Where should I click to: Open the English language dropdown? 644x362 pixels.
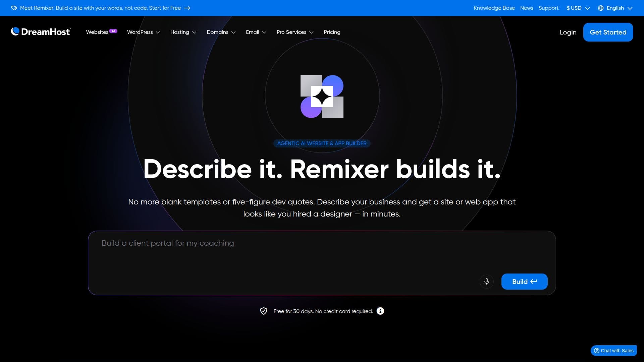pyautogui.click(x=615, y=8)
